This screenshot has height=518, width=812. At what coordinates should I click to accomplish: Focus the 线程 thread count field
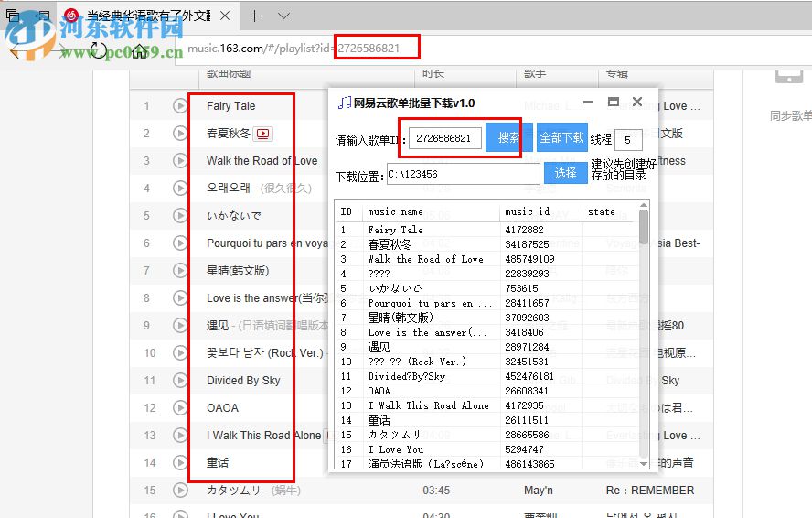629,140
